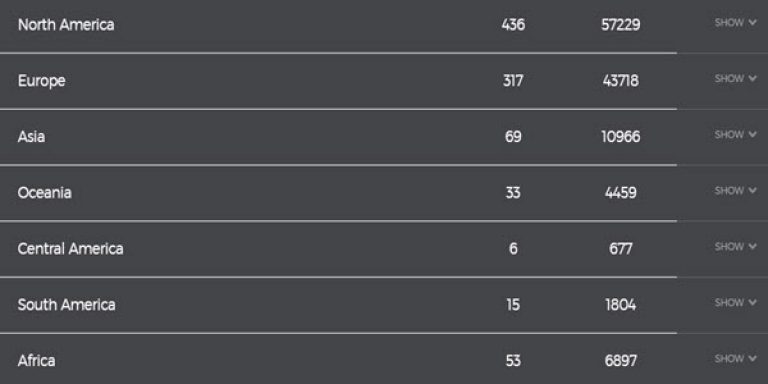Open the South America SHOW toggle
This screenshot has height=384, width=768.
pos(735,303)
